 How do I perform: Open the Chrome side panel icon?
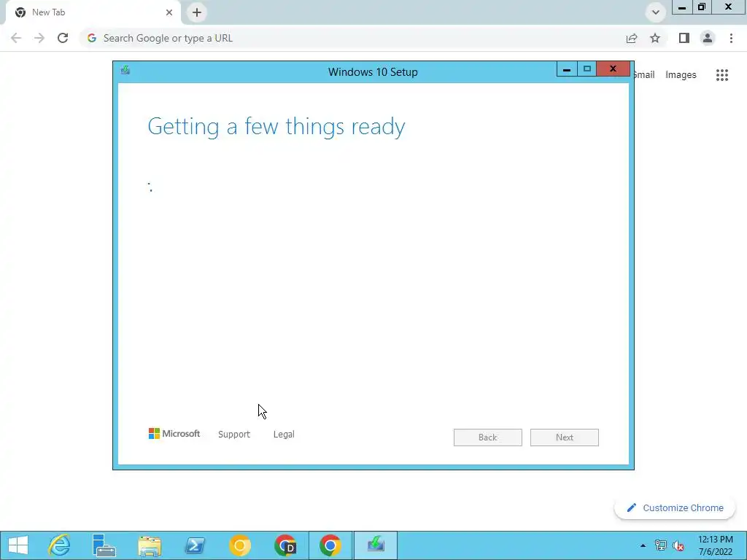[x=684, y=38]
